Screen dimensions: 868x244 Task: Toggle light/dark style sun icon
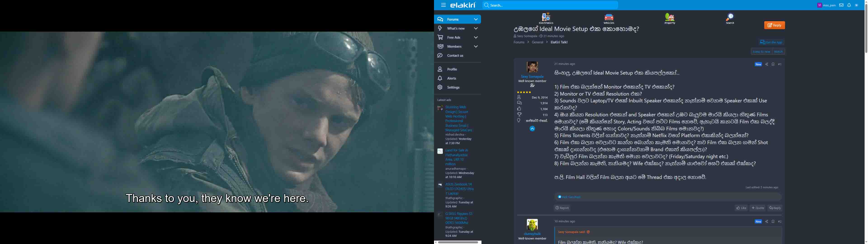pos(856,5)
